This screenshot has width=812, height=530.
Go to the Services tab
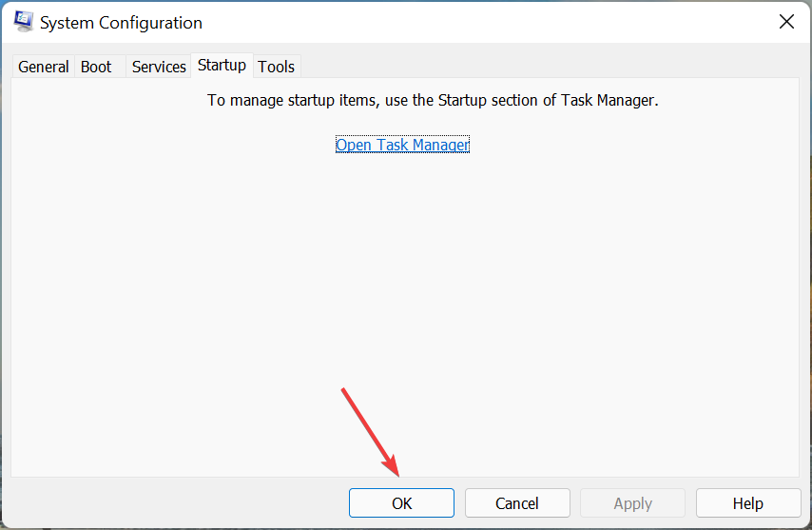(159, 67)
